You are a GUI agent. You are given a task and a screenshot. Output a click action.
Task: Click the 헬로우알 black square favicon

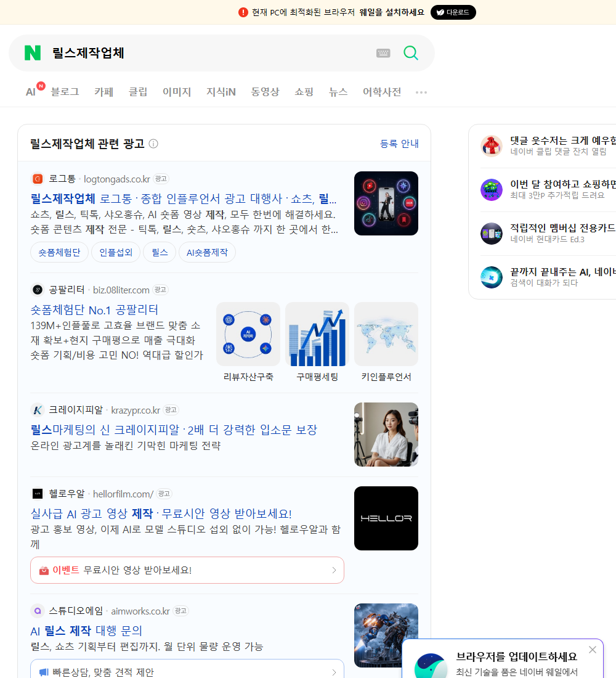coord(38,494)
